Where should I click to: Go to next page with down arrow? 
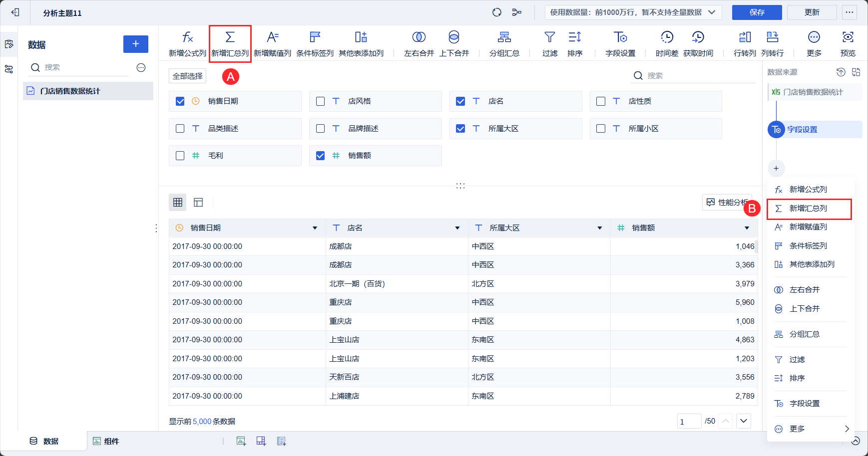pyautogui.click(x=744, y=421)
